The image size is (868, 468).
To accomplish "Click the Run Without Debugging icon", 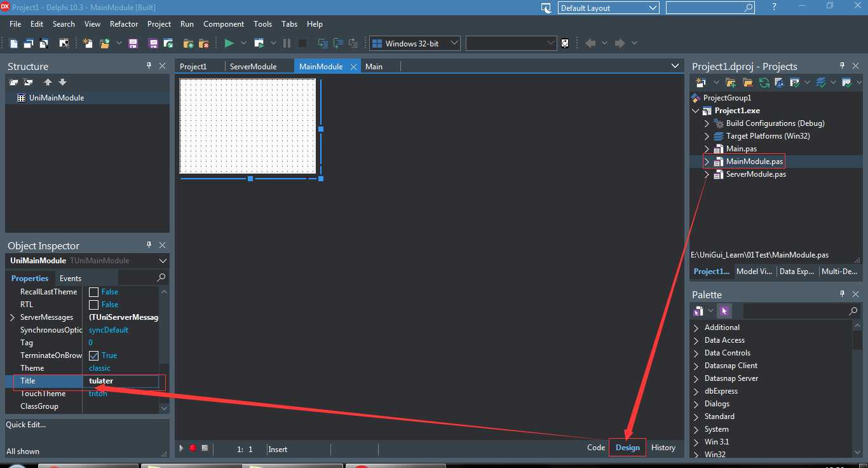I will coord(259,43).
